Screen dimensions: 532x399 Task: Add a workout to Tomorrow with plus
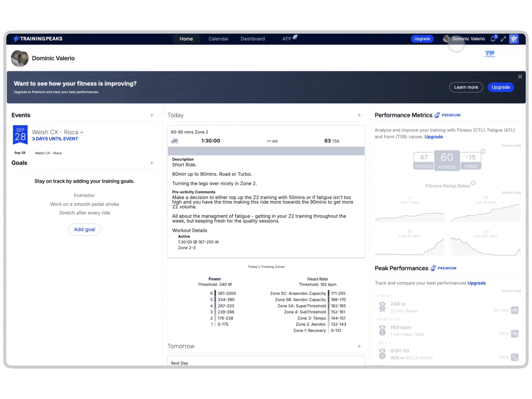click(x=359, y=346)
